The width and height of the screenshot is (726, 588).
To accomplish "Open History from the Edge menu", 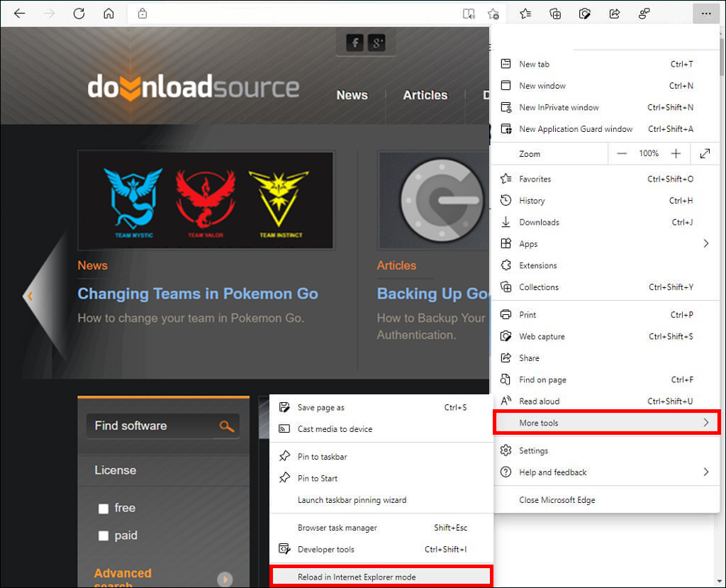I will pos(605,201).
